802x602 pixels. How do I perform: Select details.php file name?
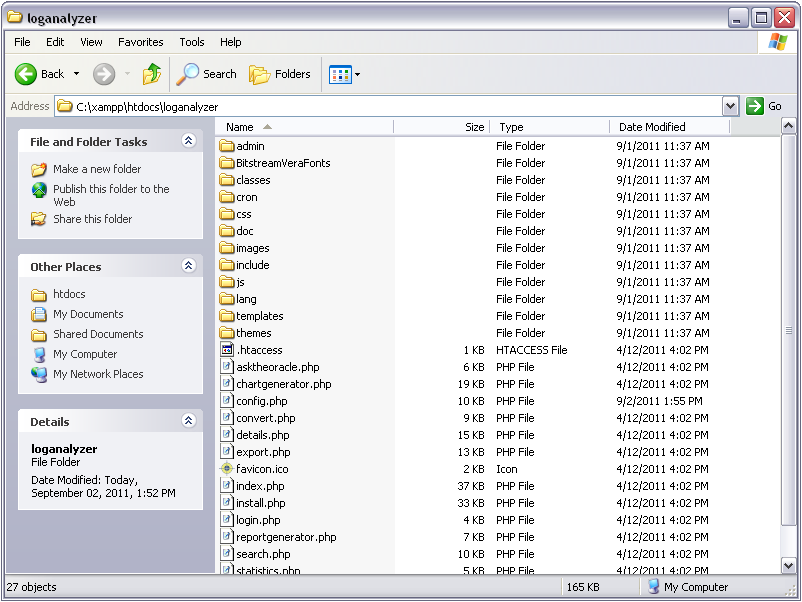point(263,435)
